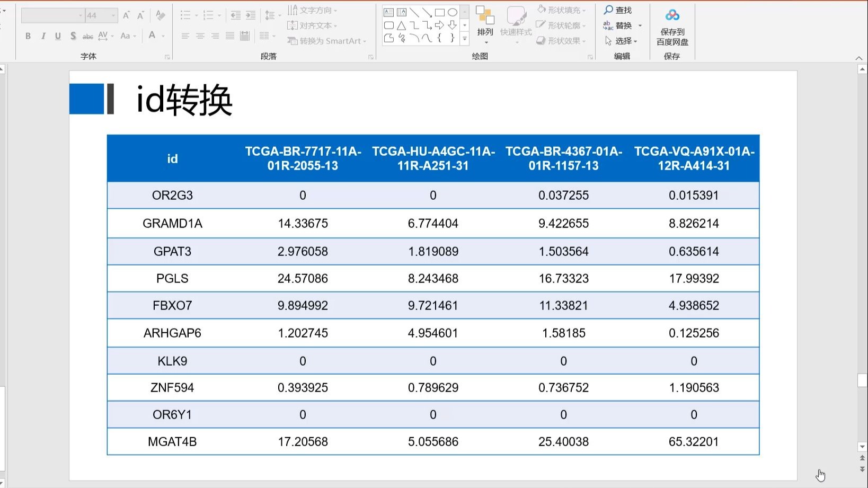Select triangle shape

(401, 25)
